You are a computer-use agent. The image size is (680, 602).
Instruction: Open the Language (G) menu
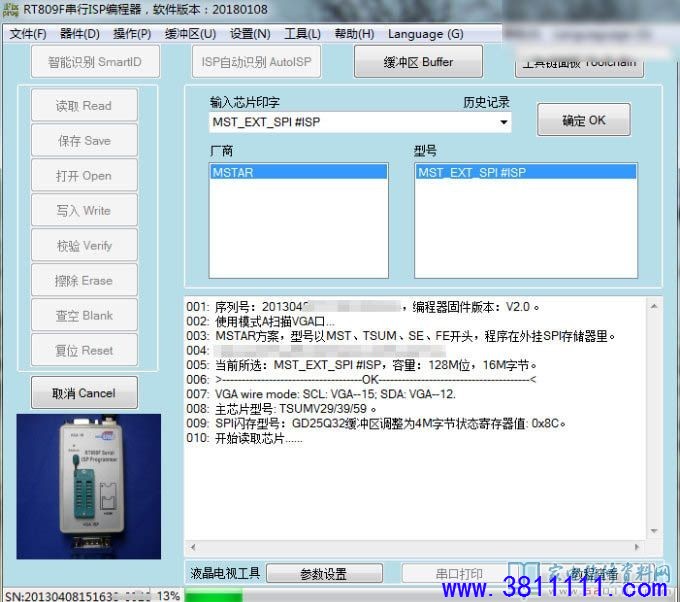[425, 34]
